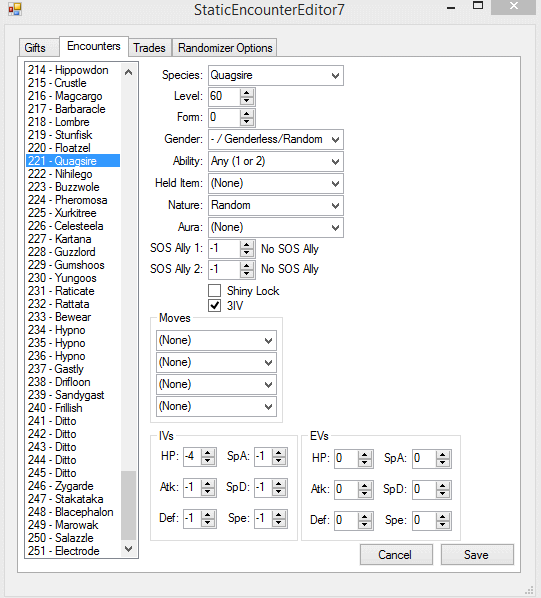The image size is (541, 598).
Task: Select 241 - Ditto encounter
Action: click(x=73, y=421)
